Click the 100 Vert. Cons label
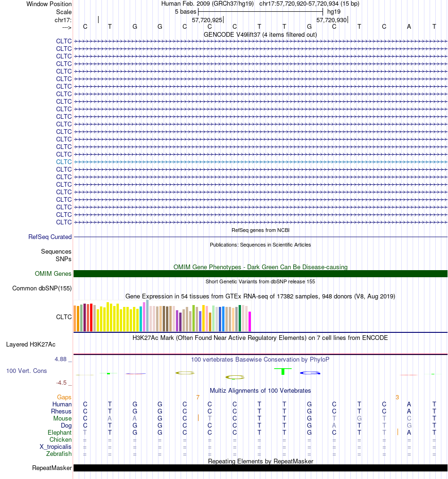 click(x=26, y=371)
